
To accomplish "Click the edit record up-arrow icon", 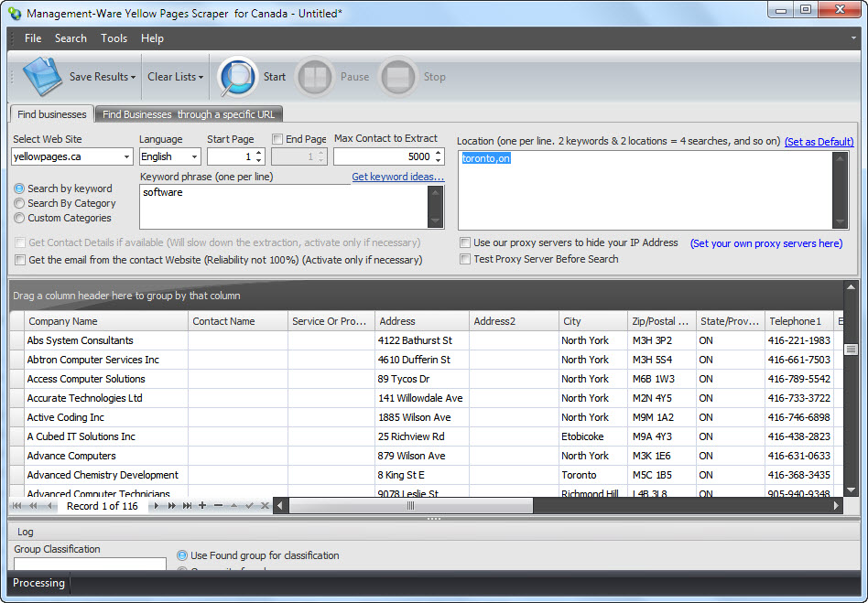I will tap(233, 506).
